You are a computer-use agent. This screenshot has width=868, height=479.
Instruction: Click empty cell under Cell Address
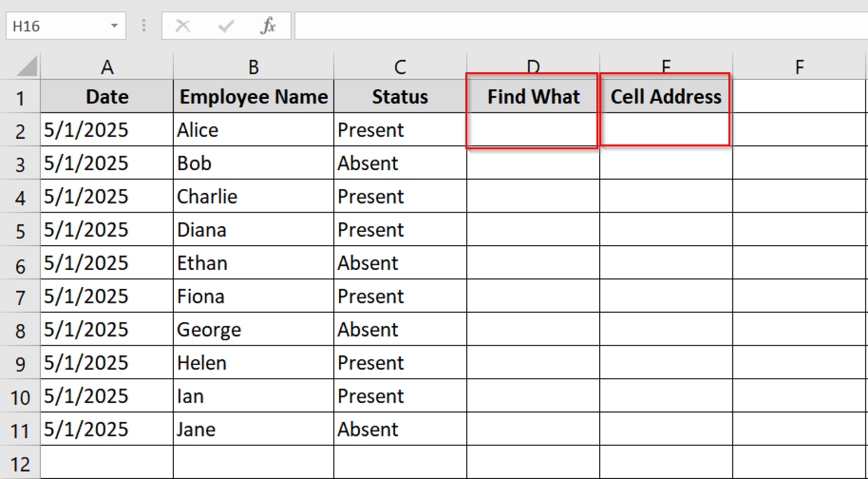[665, 130]
